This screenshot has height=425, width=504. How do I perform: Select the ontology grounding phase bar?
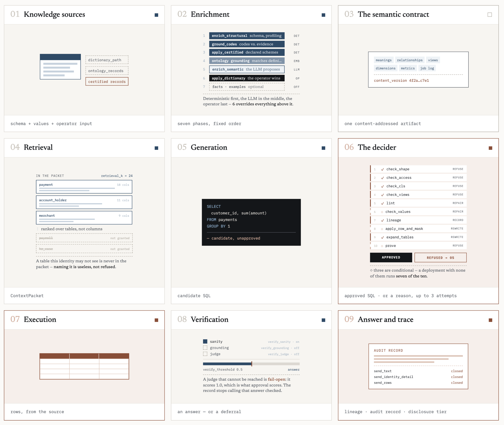coord(247,61)
